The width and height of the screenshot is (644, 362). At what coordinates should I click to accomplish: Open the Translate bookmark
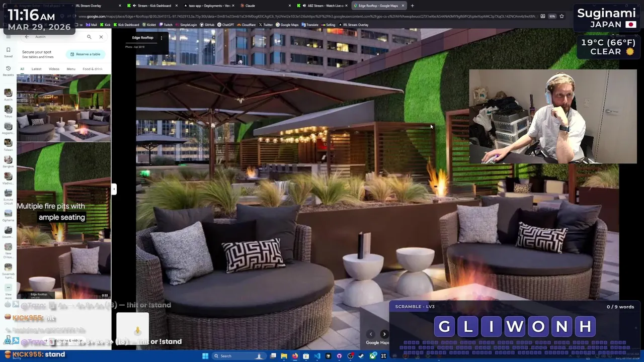(x=309, y=25)
